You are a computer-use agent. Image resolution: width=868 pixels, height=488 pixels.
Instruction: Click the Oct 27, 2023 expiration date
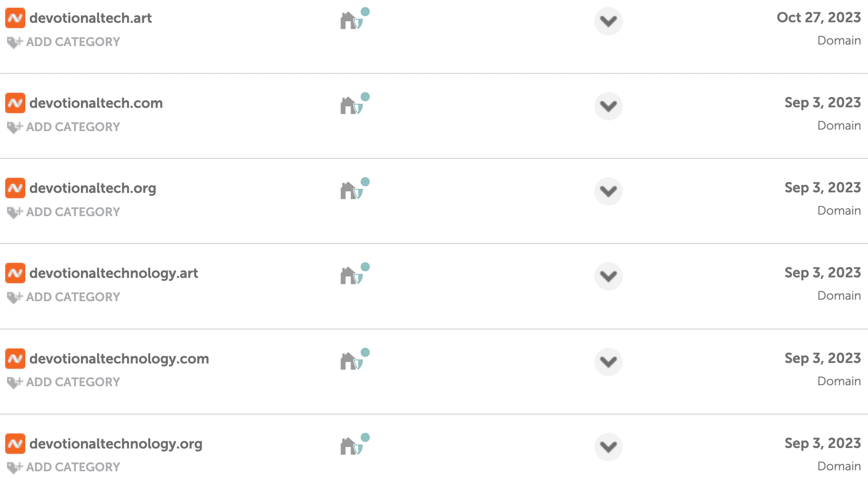819,18
